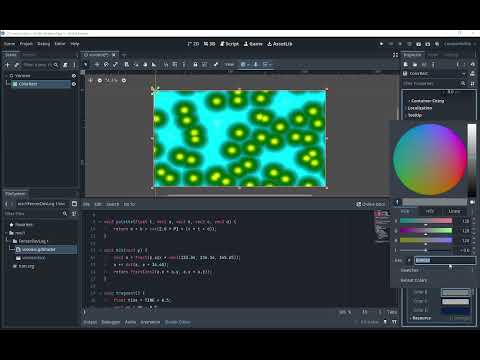The width and height of the screenshot is (480, 360).
Task: Open the Scene menu
Action: [x=9, y=44]
